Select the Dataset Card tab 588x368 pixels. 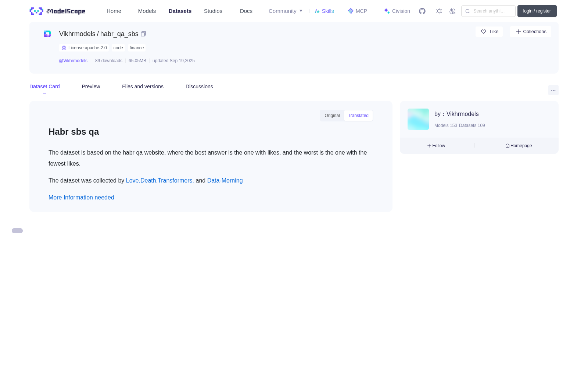[x=44, y=86]
